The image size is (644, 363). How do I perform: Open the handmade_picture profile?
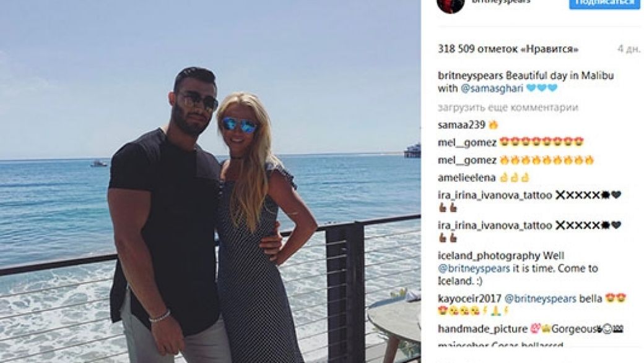click(482, 329)
